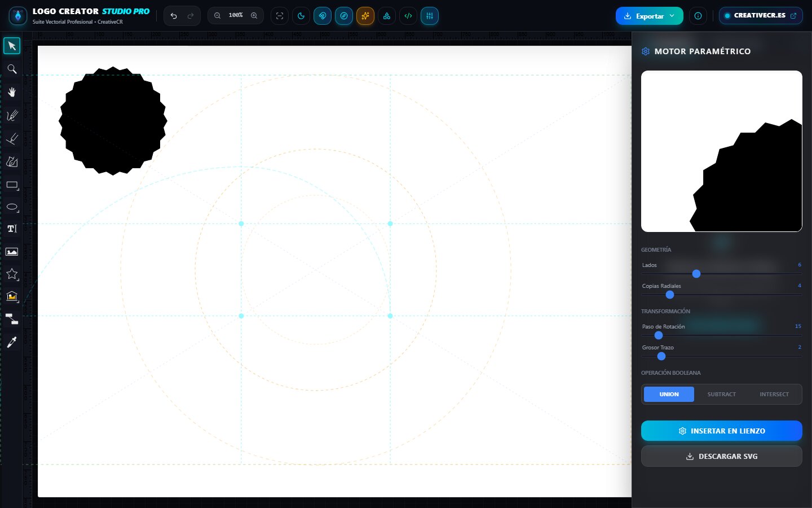Toggle the compass guides button

coord(344,16)
